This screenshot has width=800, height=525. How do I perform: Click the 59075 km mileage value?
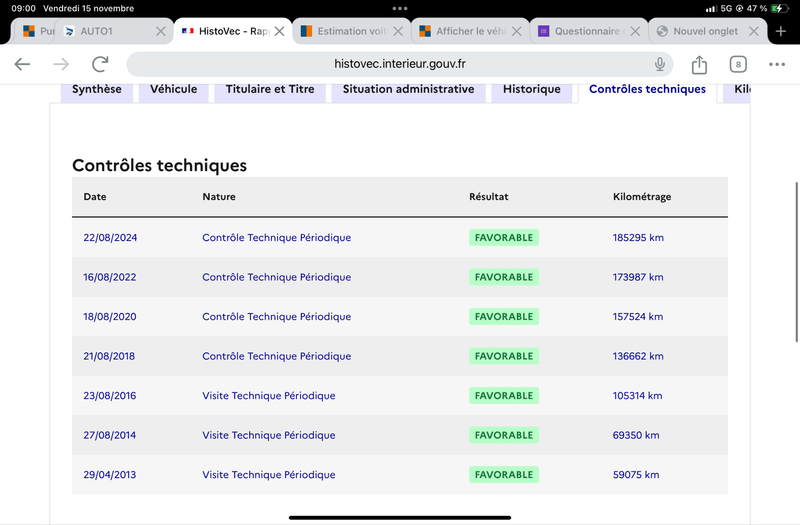(x=636, y=475)
